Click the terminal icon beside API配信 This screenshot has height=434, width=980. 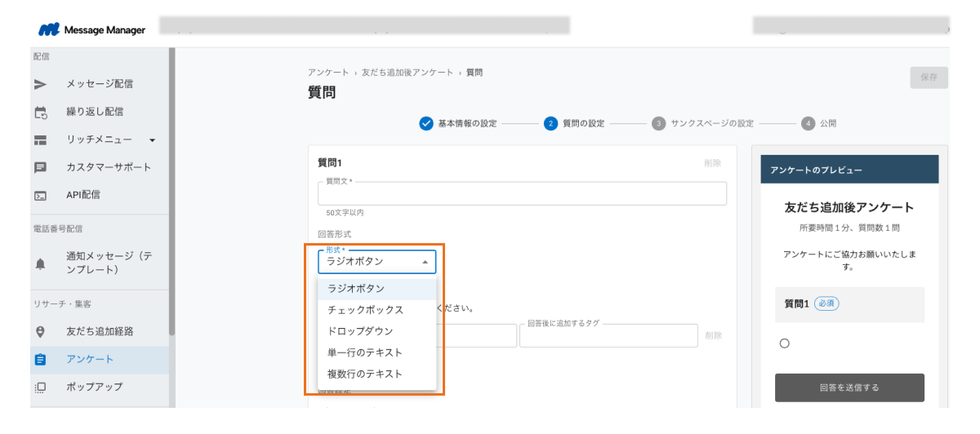40,195
